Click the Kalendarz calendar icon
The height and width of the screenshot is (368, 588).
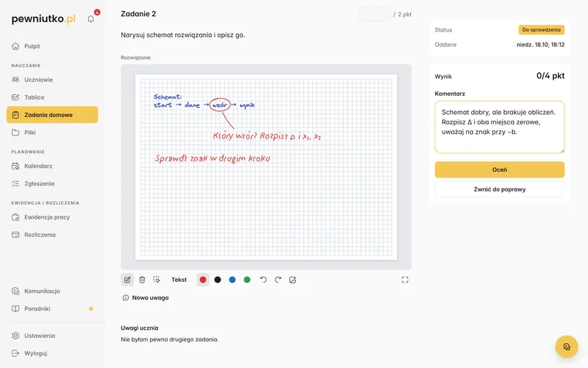point(15,166)
